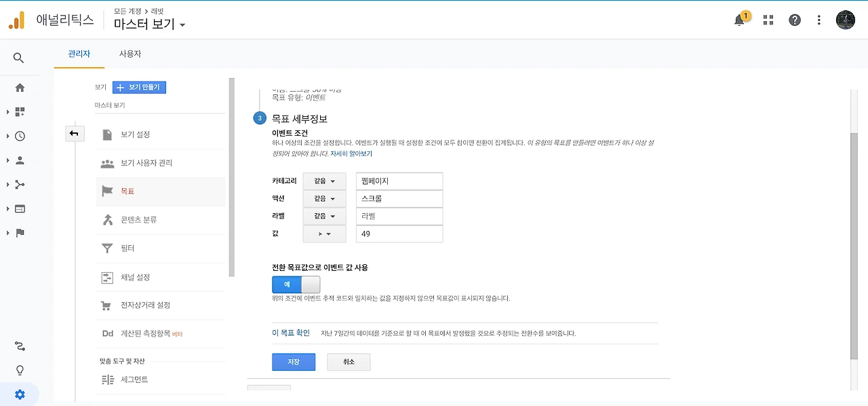Click the 계산된 측정항목 Dd icon

point(107,334)
